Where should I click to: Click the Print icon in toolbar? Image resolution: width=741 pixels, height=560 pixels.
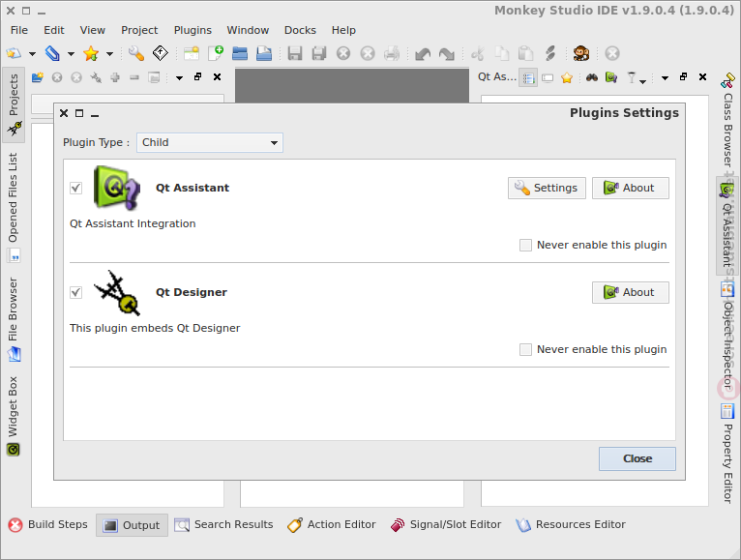(x=391, y=53)
